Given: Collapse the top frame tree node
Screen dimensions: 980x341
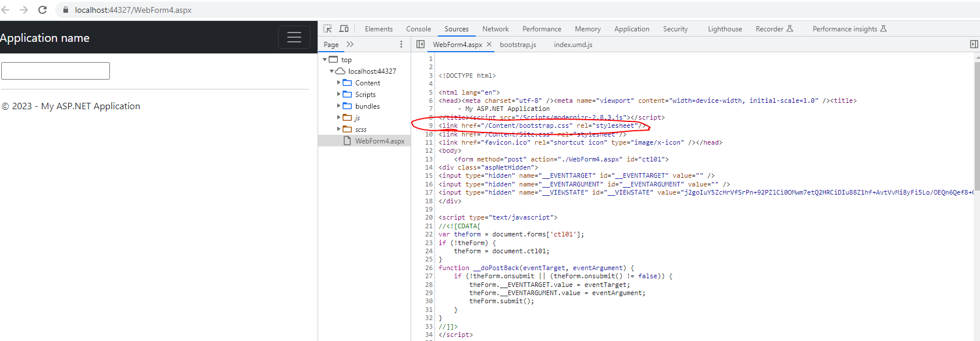Looking at the screenshot, I should pyautogui.click(x=325, y=60).
